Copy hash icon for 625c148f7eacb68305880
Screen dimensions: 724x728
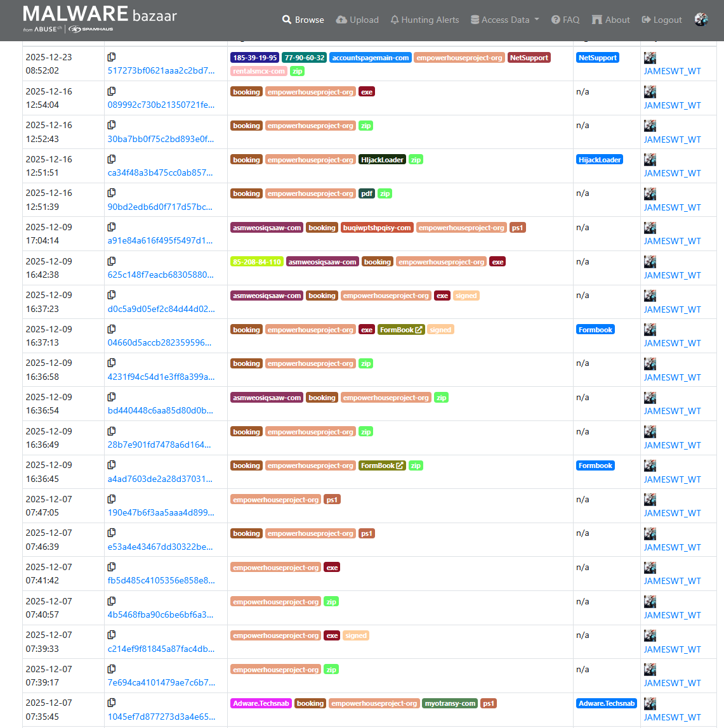(x=112, y=261)
